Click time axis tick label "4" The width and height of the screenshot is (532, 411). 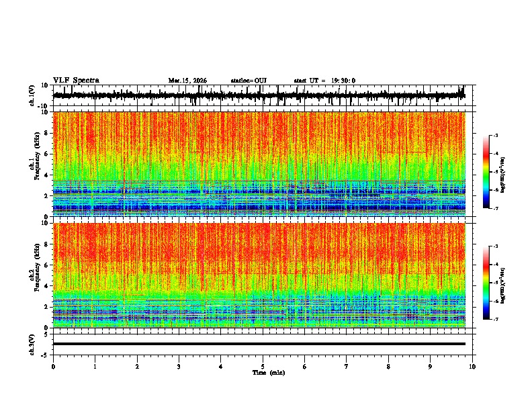221,367
